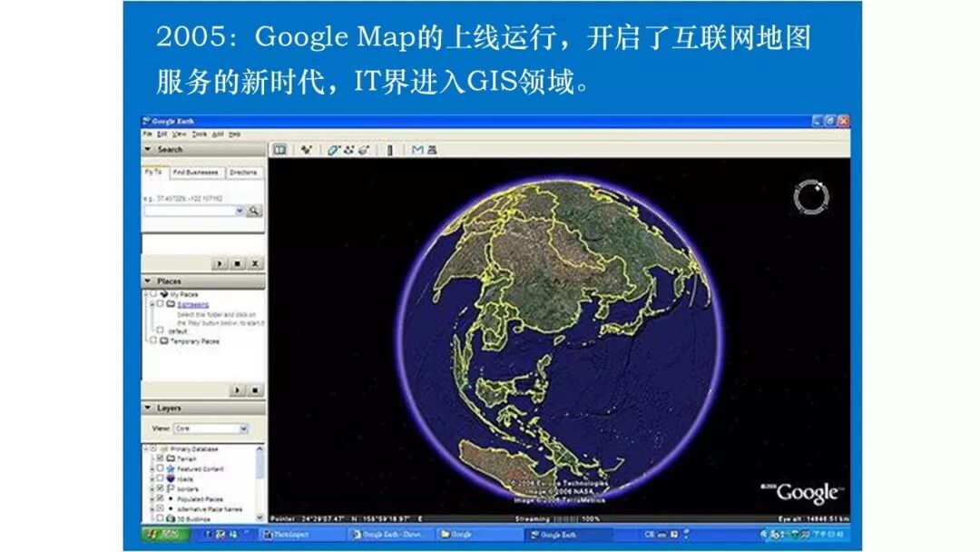Toggle the Sightseeing folder checkbox
Image resolution: width=980 pixels, height=552 pixels.
[x=160, y=304]
